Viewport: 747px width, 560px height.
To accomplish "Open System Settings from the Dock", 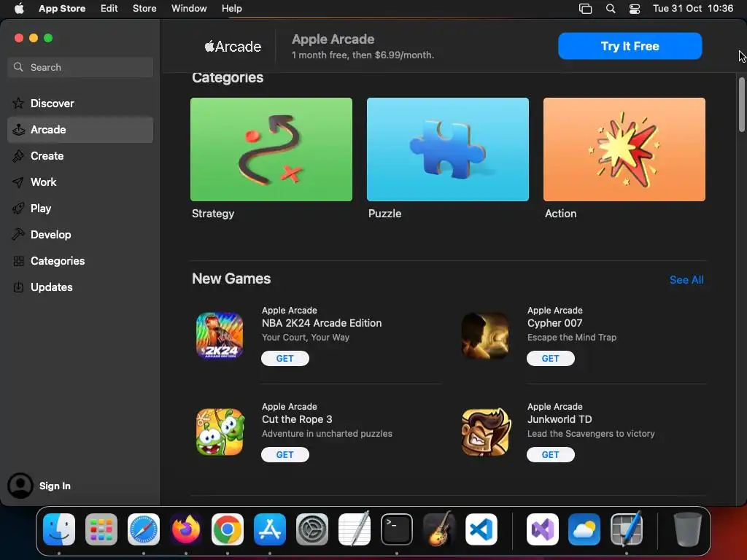I will (312, 529).
